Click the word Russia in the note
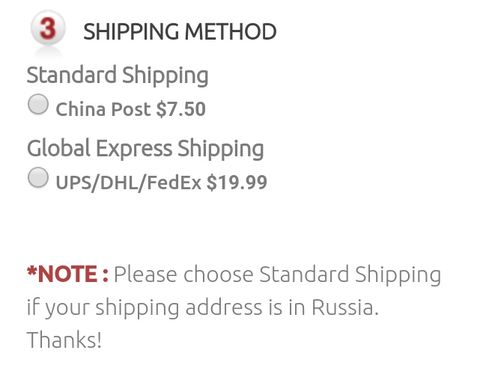Viewport: 480px width, 377px height. click(345, 307)
